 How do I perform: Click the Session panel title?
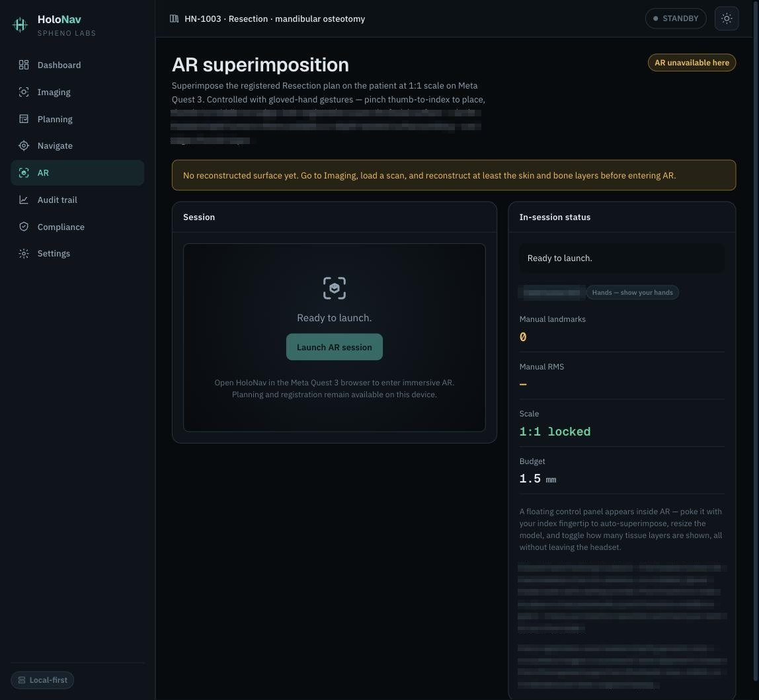pos(199,217)
